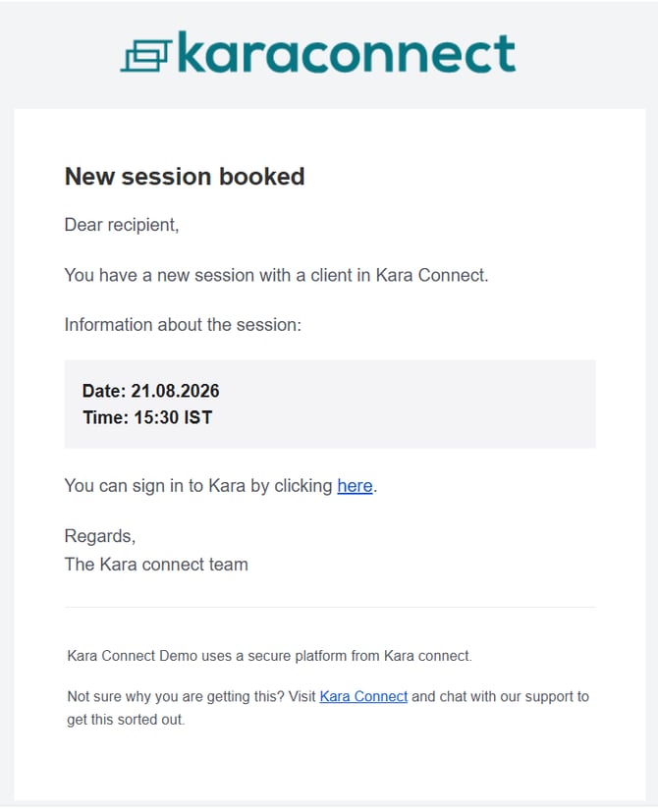Click the 'Regards,' closing line
658x812 pixels.
point(100,536)
